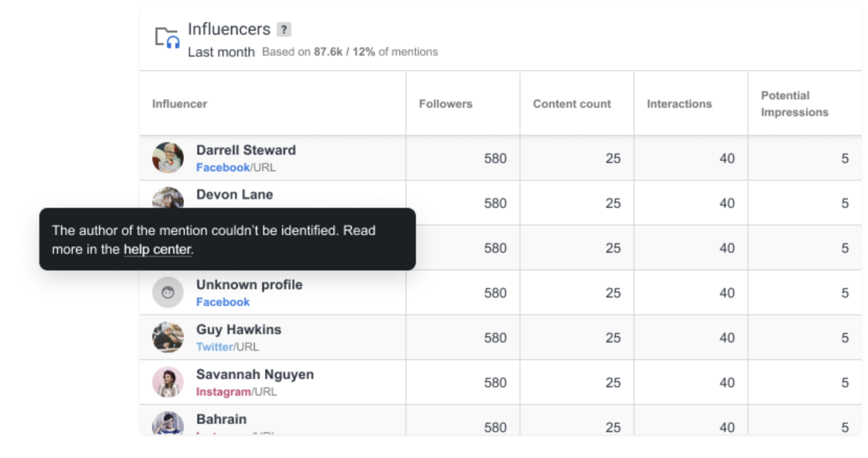Click Devon Lane's profile avatar
868x458 pixels.
[x=167, y=198]
